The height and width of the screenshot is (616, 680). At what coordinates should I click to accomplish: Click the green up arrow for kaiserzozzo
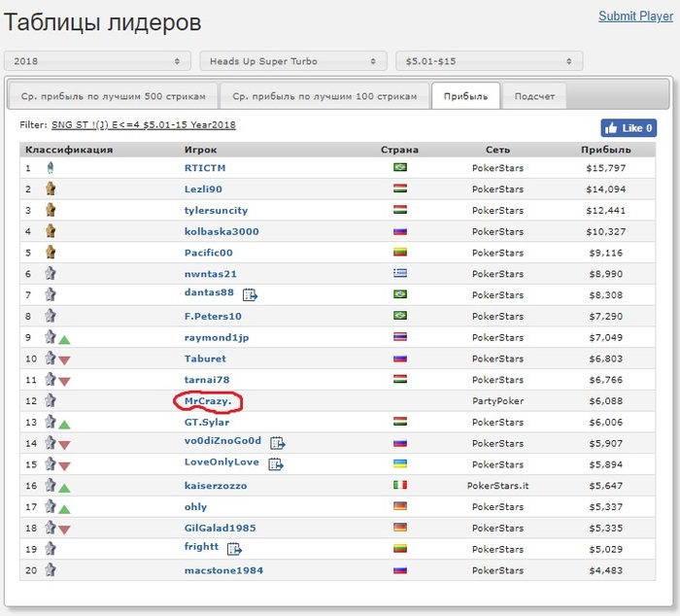(65, 489)
